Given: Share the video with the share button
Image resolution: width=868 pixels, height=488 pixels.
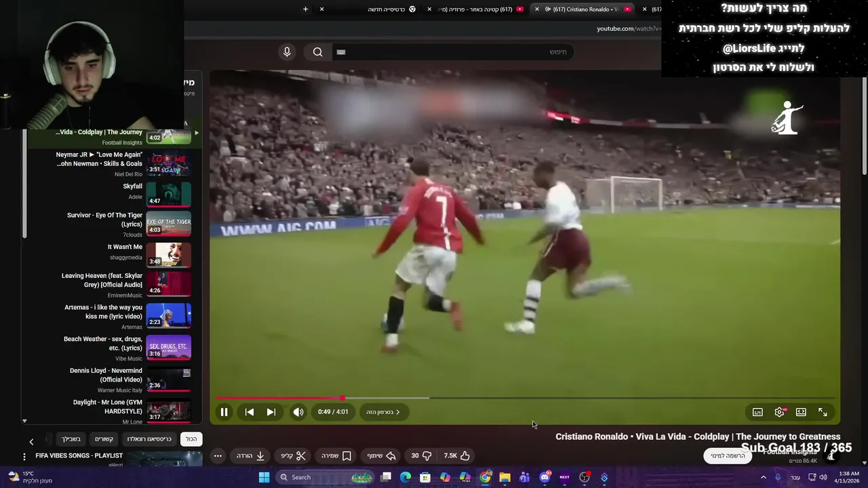Looking at the screenshot, I should [x=381, y=456].
